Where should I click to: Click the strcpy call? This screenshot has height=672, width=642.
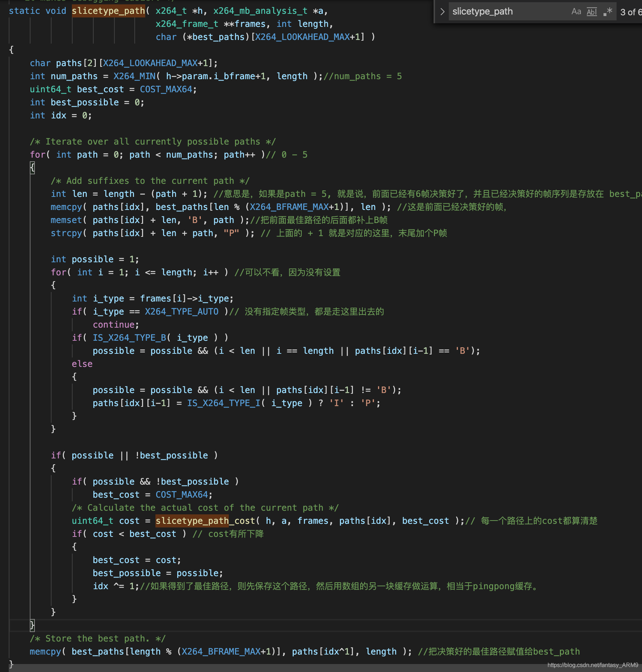point(66,233)
